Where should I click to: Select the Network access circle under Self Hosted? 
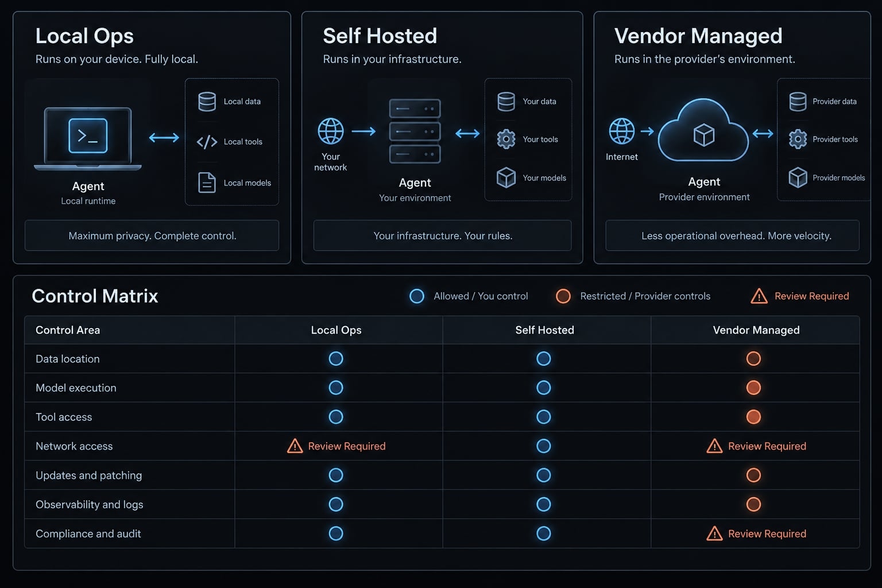point(544,446)
